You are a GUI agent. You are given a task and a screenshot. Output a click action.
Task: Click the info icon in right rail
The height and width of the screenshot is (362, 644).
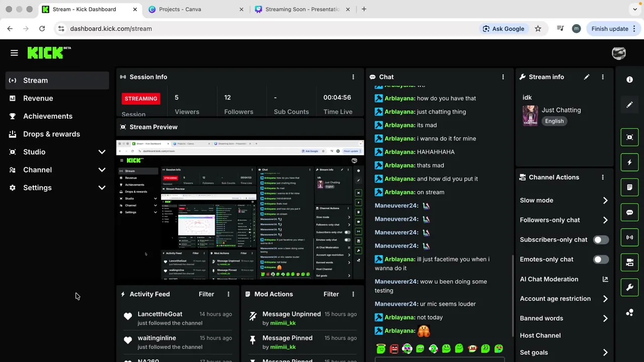click(629, 79)
